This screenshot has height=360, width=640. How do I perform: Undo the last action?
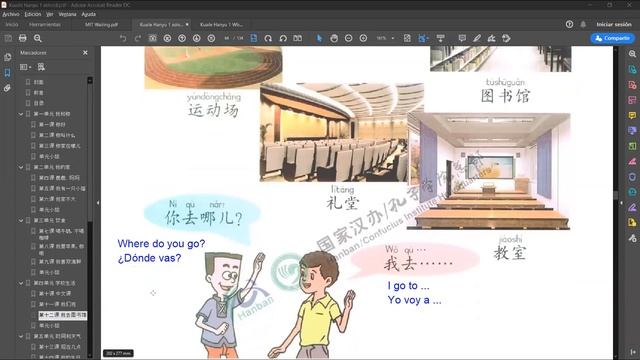[123, 38]
